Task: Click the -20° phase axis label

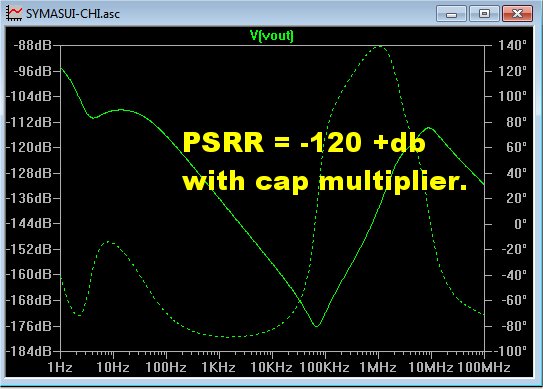Action: pyautogui.click(x=514, y=249)
